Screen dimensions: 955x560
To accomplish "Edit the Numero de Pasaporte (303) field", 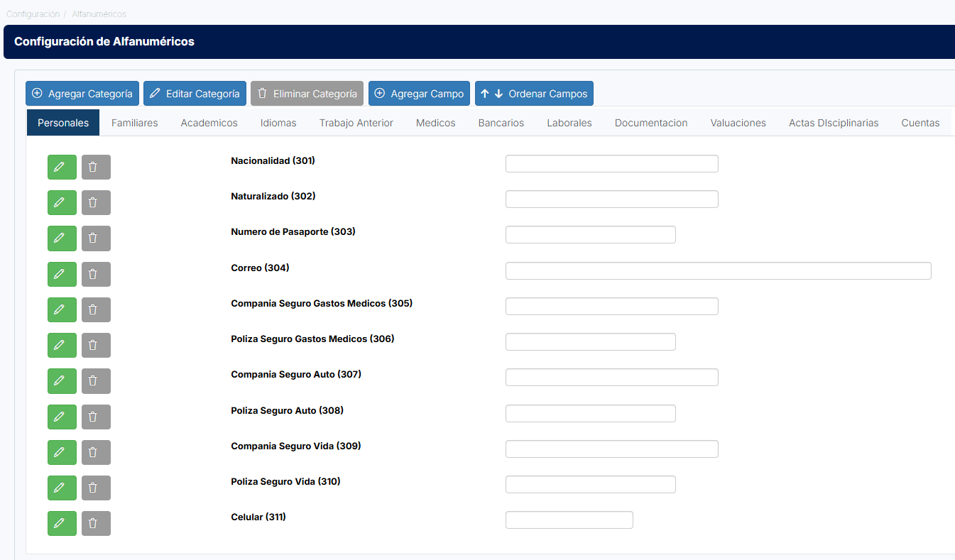I will [x=62, y=238].
